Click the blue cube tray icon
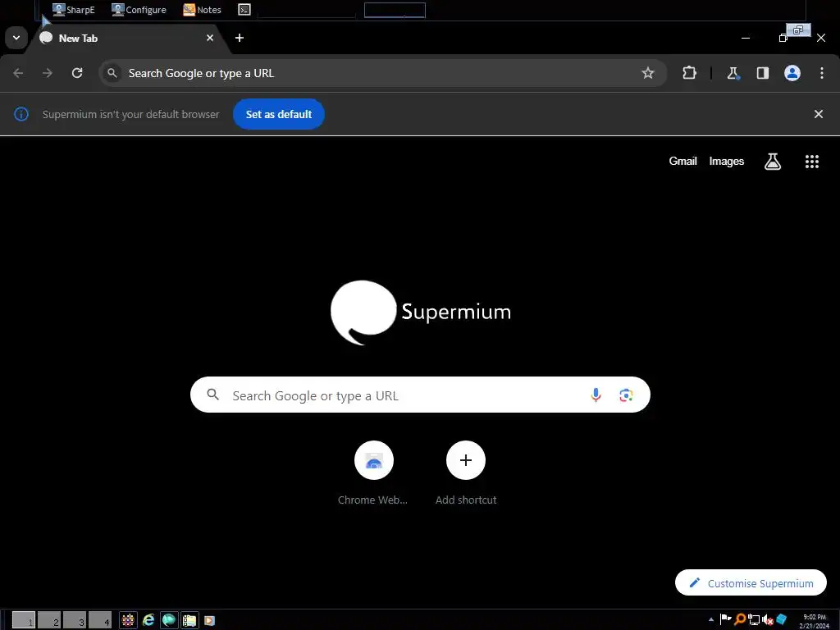Screen dimensions: 840x630 pyautogui.click(x=781, y=619)
